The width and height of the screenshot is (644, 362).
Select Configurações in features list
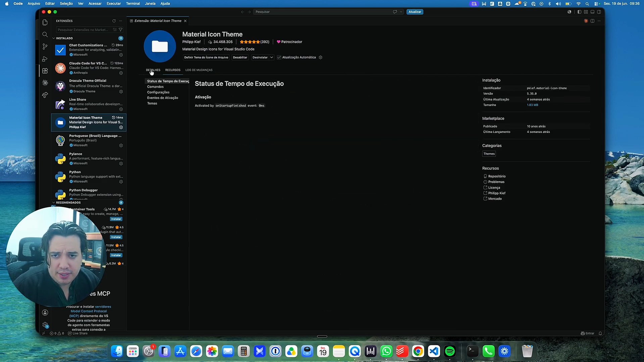pos(158,92)
